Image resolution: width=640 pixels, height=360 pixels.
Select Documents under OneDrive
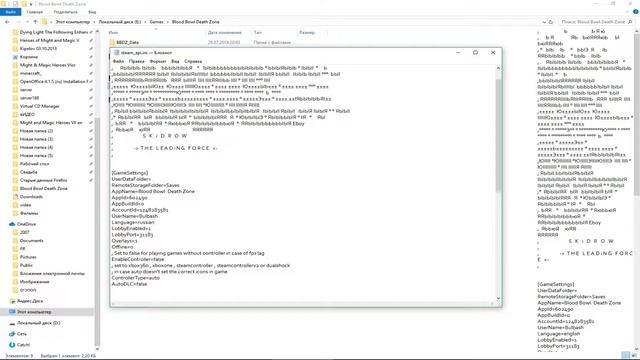pos(31,240)
